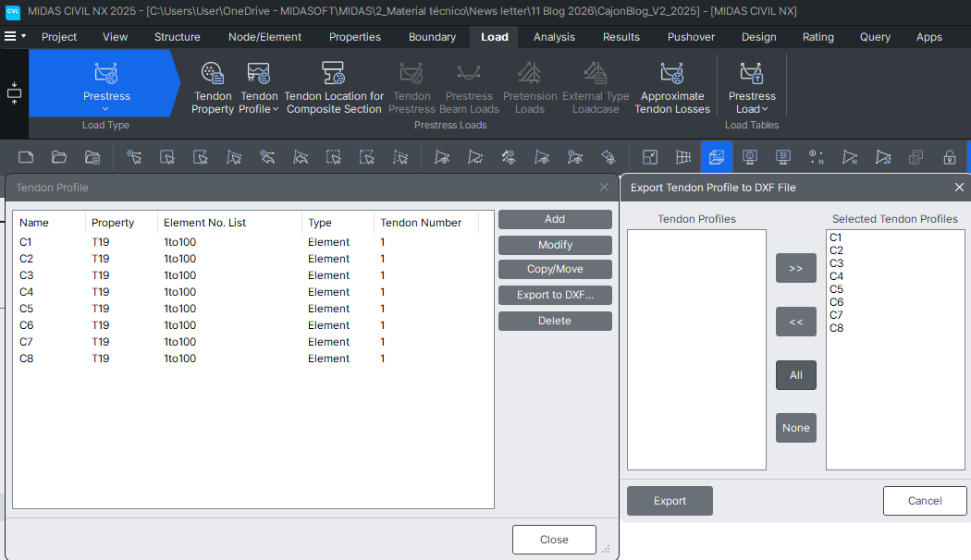Click Cancel in DXF export dialog
The height and width of the screenshot is (560, 971).
[925, 501]
